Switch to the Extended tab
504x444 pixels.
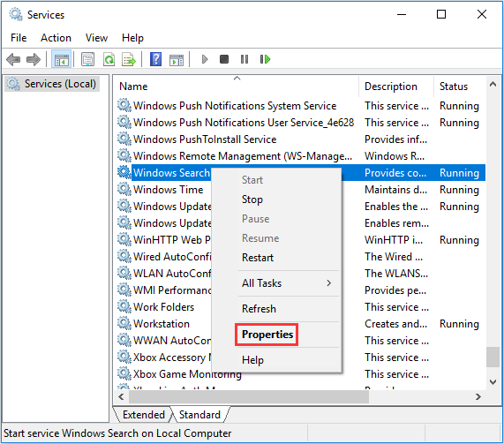[x=143, y=415]
